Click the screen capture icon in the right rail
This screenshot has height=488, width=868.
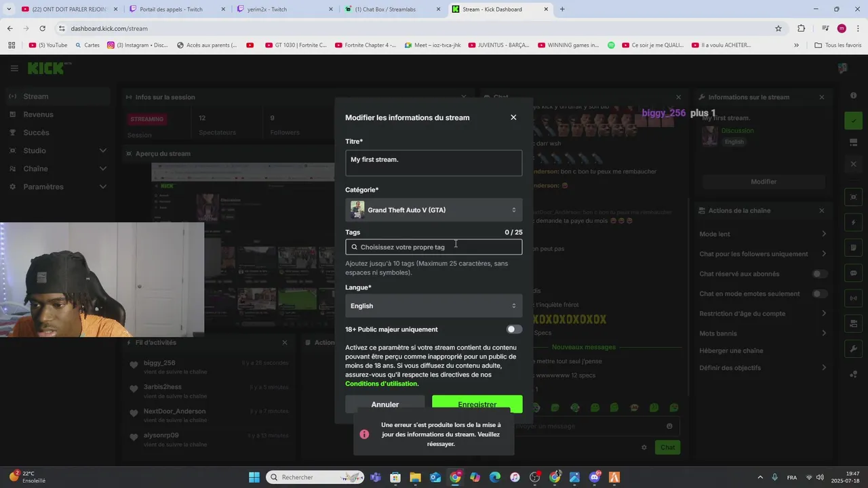pyautogui.click(x=854, y=197)
